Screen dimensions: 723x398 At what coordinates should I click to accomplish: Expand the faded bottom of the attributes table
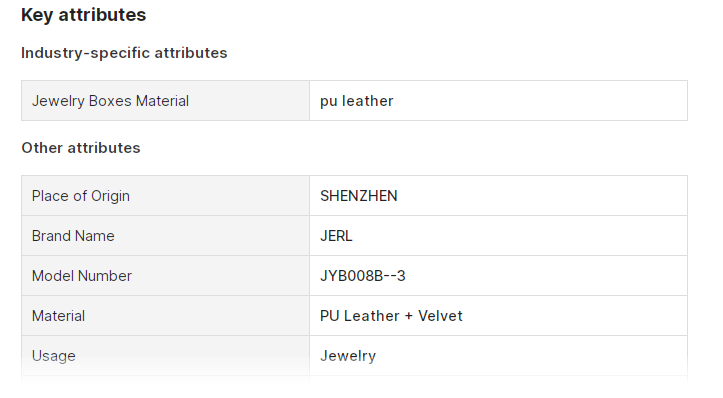[354, 376]
